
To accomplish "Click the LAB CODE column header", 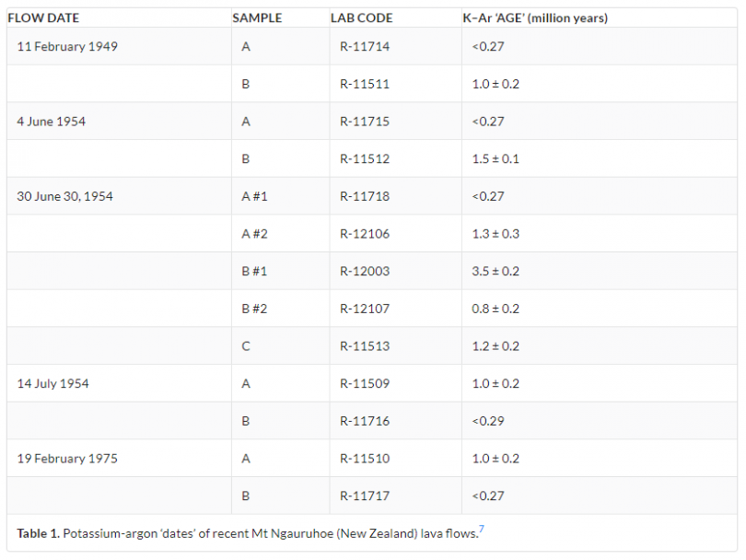I will coord(361,17).
